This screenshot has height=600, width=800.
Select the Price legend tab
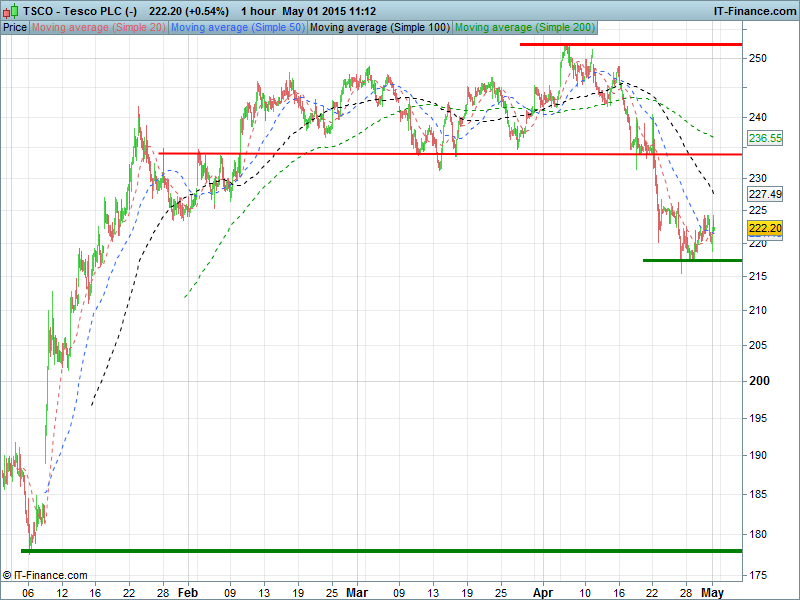click(x=15, y=27)
